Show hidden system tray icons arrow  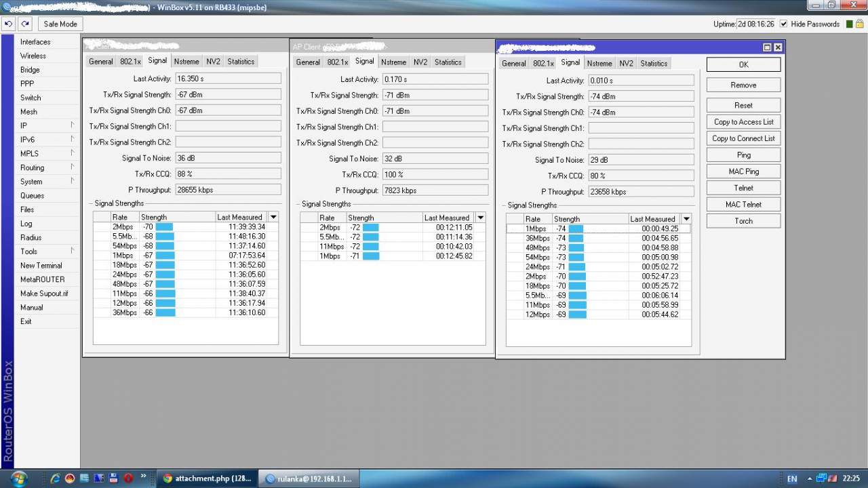click(x=809, y=479)
